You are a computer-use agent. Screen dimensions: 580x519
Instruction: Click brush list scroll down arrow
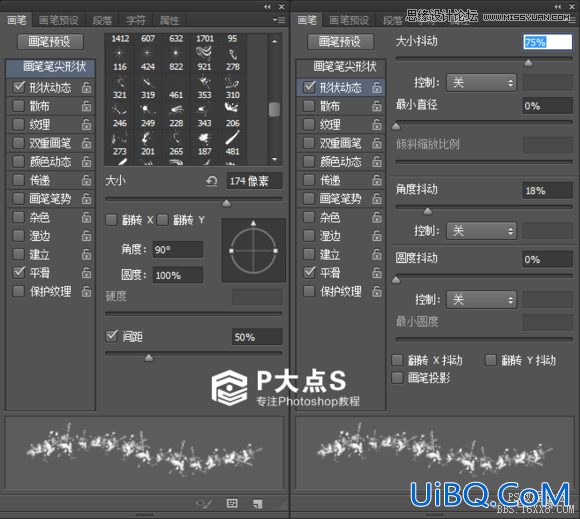(274, 159)
